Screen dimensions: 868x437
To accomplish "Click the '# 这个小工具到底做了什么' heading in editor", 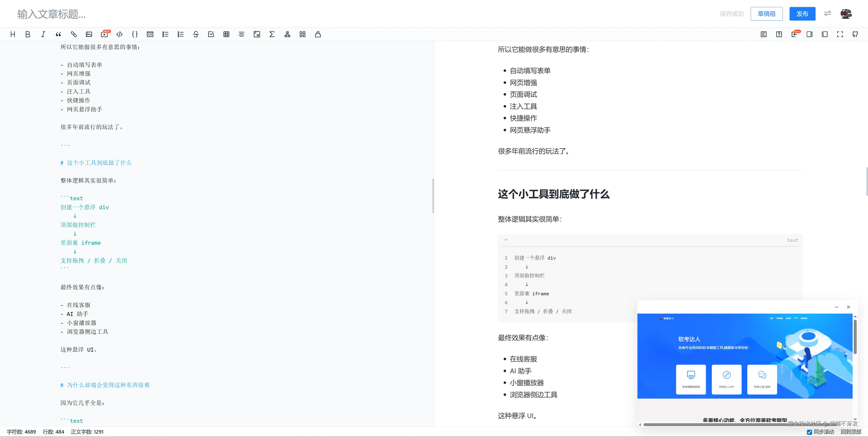I will (x=96, y=163).
